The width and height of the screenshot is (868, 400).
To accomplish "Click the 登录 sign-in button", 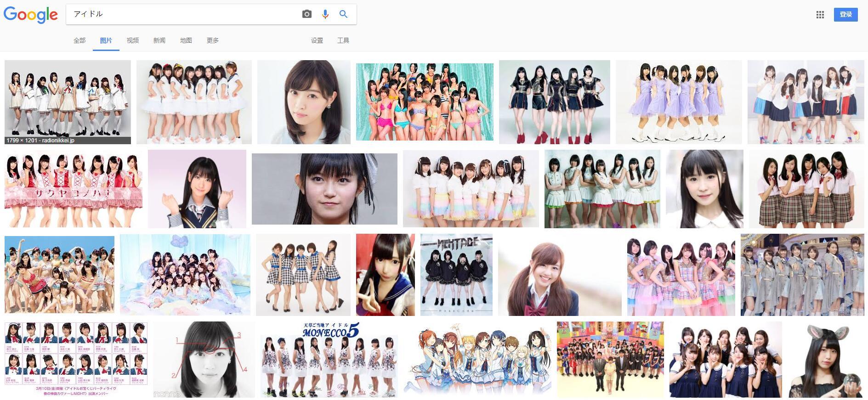I will tap(846, 15).
